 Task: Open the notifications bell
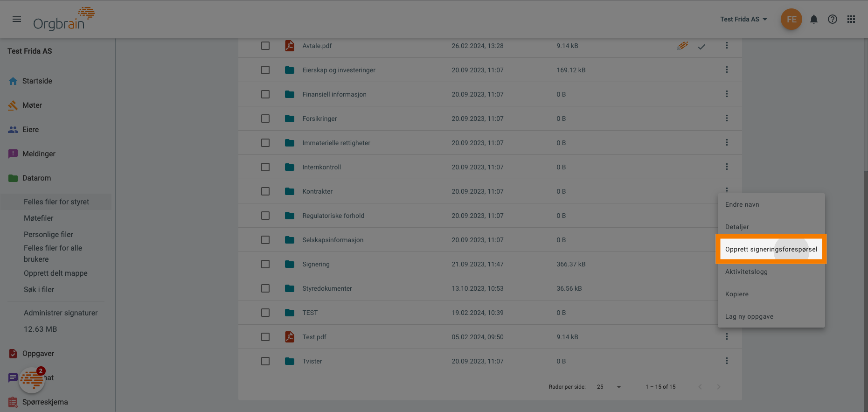[x=813, y=19]
